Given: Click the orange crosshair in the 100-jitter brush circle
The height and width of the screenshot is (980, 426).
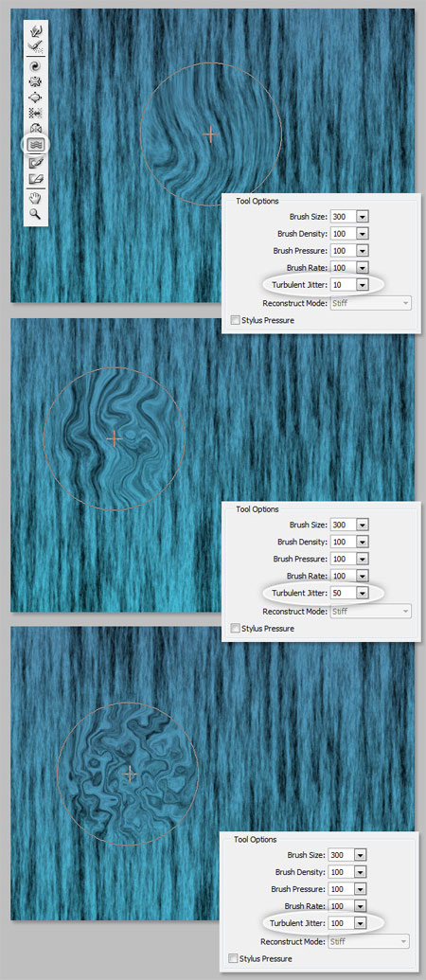Looking at the screenshot, I should click(130, 775).
